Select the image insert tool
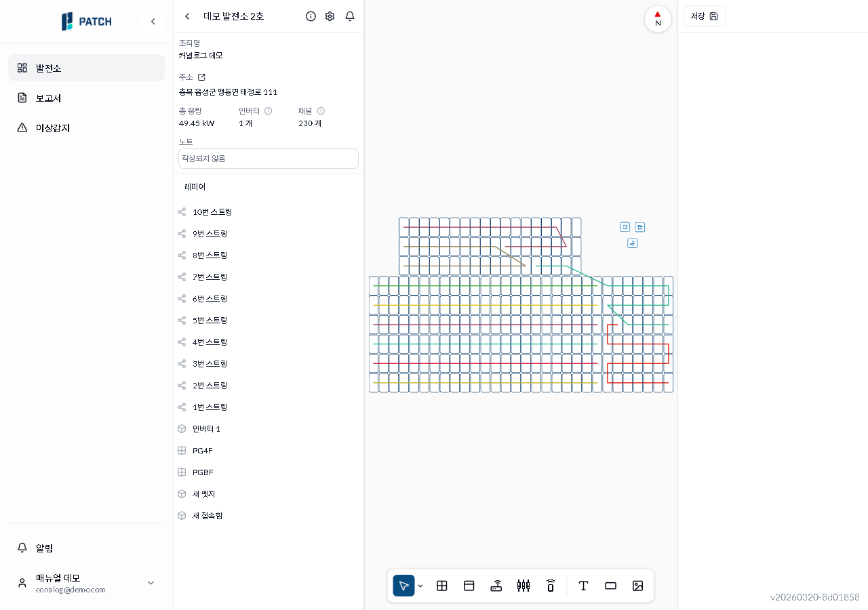This screenshot has height=610, width=868. [637, 586]
